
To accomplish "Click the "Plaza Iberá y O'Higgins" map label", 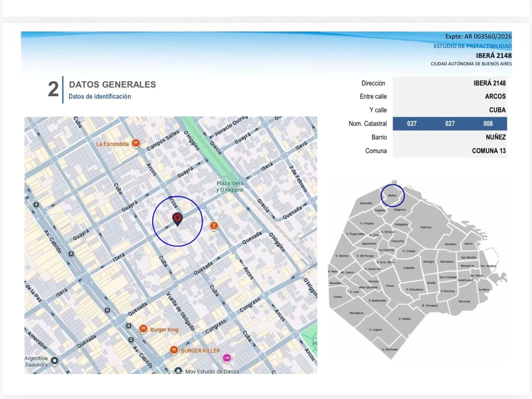I will coord(230,186).
